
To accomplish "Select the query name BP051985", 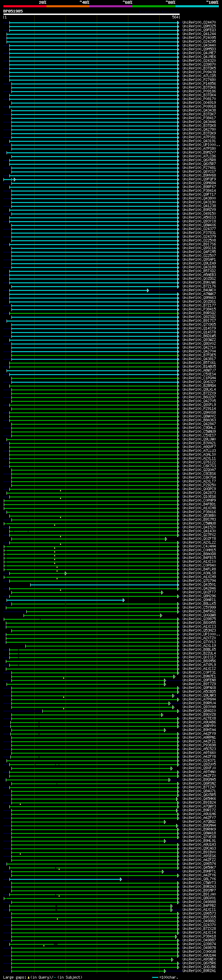I will (13, 11).
